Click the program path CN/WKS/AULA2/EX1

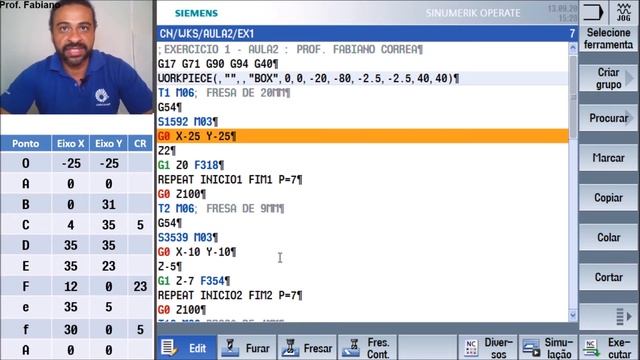[x=207, y=33]
